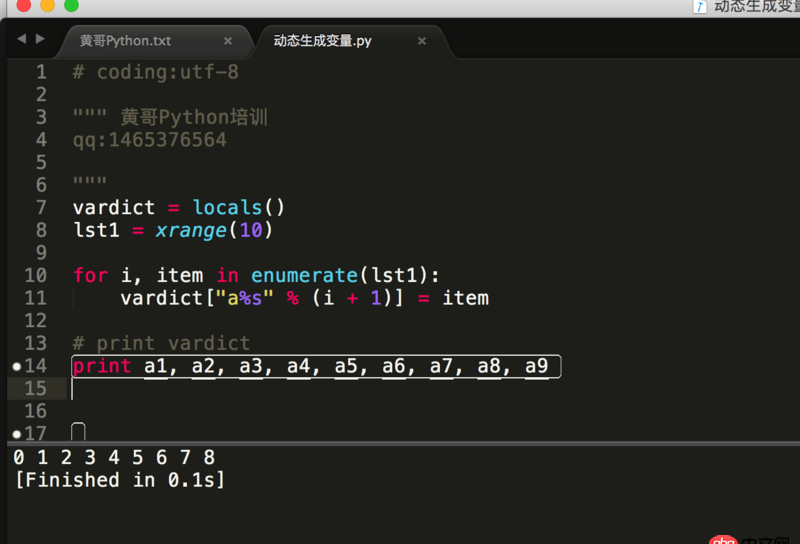Click the php watermark logo
The width and height of the screenshot is (800, 544).
click(x=724, y=538)
